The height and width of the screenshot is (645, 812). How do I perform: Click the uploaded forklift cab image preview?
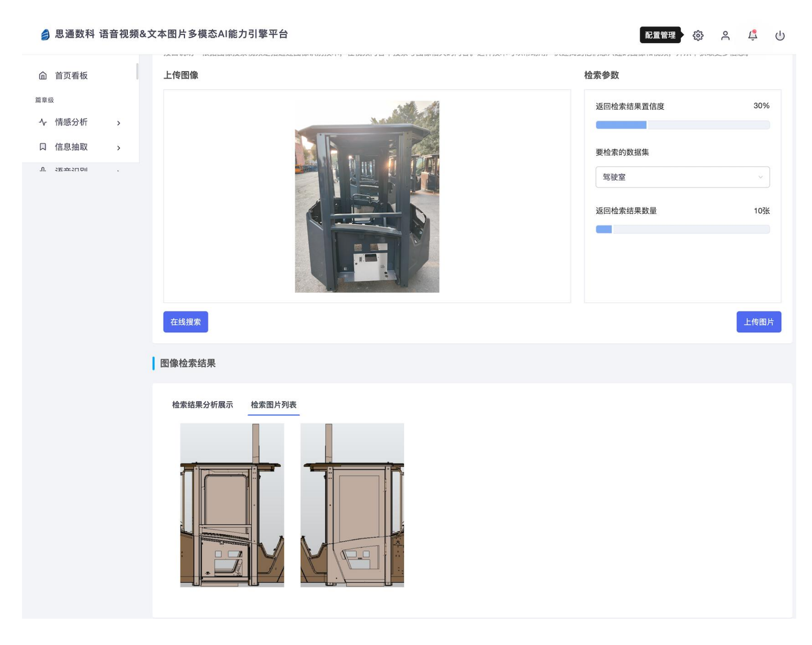[366, 196]
